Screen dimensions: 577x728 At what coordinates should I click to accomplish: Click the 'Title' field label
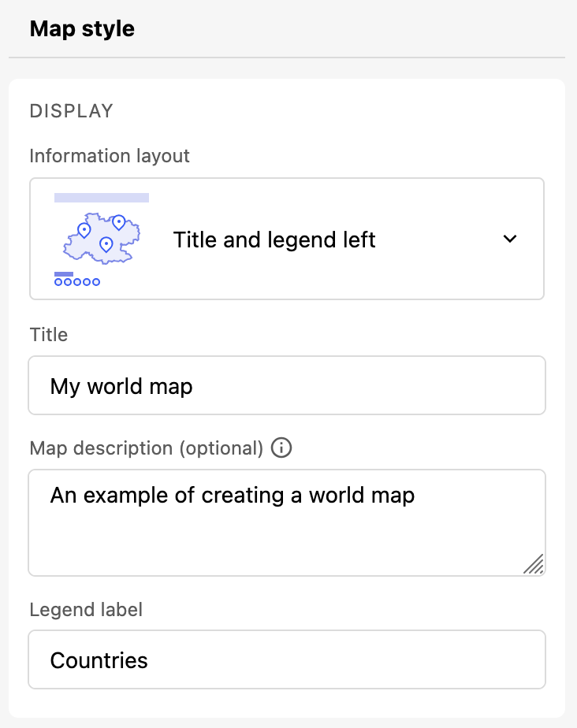[x=49, y=335]
